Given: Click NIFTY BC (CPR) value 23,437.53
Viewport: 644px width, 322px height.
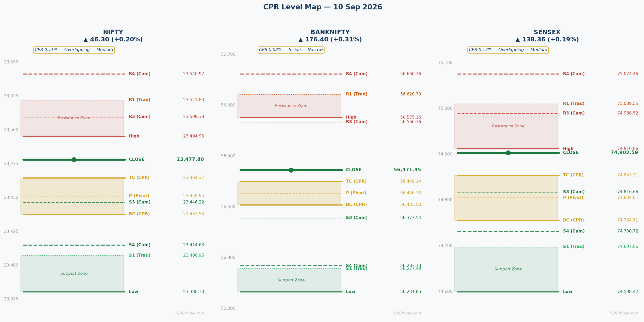Looking at the screenshot, I should pos(194,214).
